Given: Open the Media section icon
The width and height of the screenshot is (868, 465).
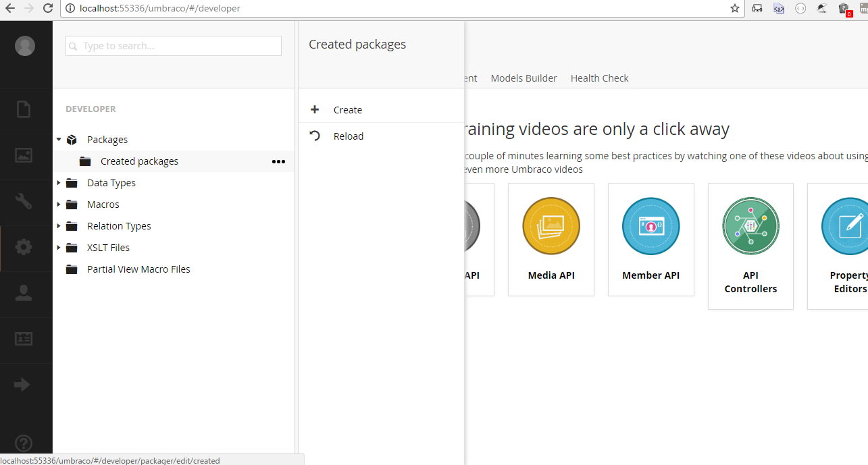Looking at the screenshot, I should pos(24,155).
